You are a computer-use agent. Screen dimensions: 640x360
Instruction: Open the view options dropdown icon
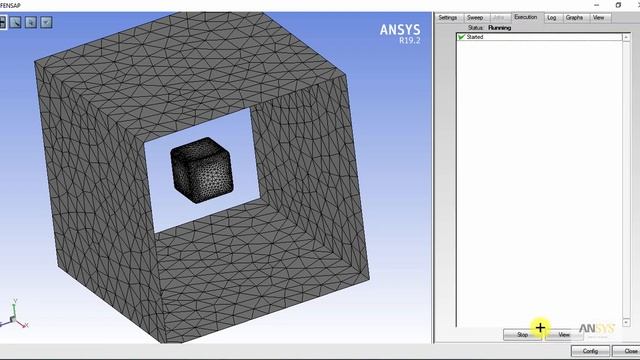tap(47, 22)
